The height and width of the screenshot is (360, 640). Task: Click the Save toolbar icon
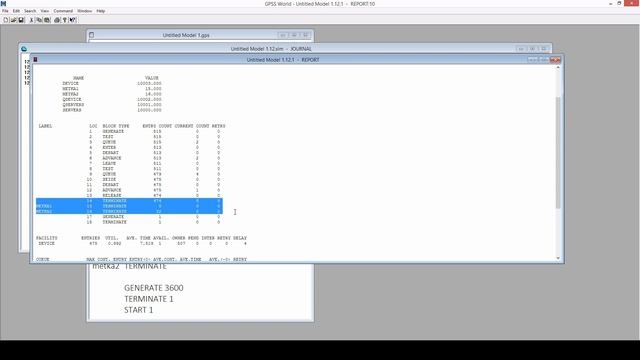pos(21,20)
